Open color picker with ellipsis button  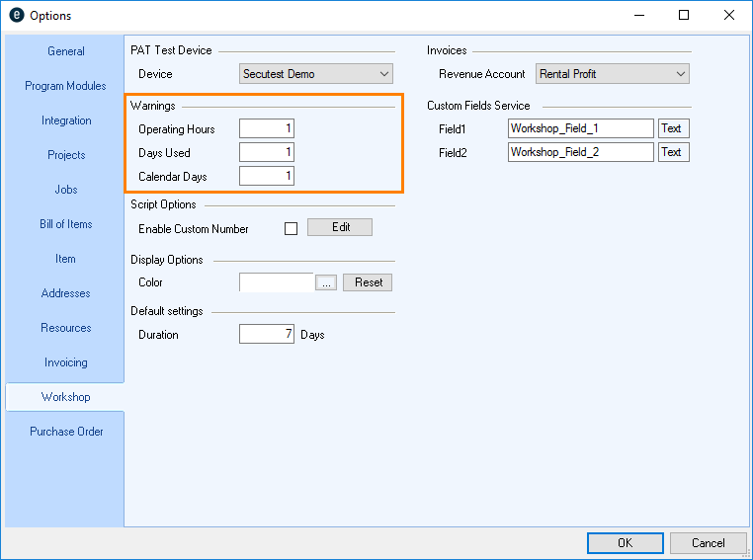click(x=326, y=282)
